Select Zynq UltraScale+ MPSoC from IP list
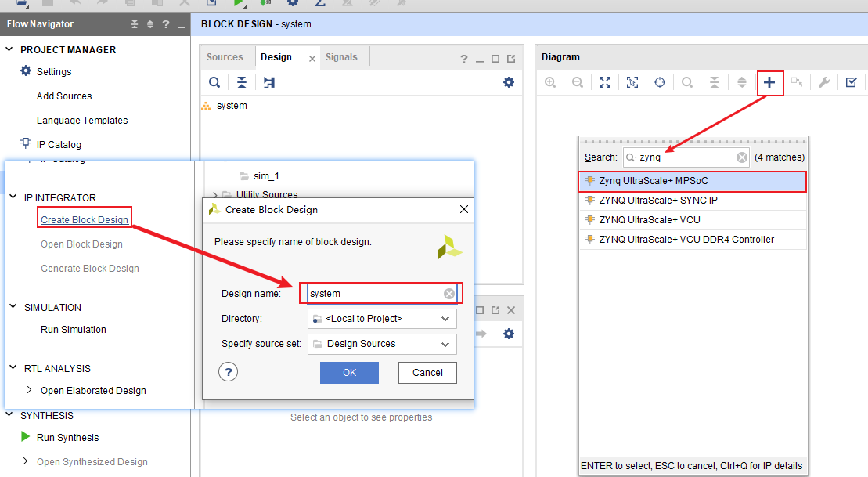This screenshot has height=477, width=868. pyautogui.click(x=692, y=181)
